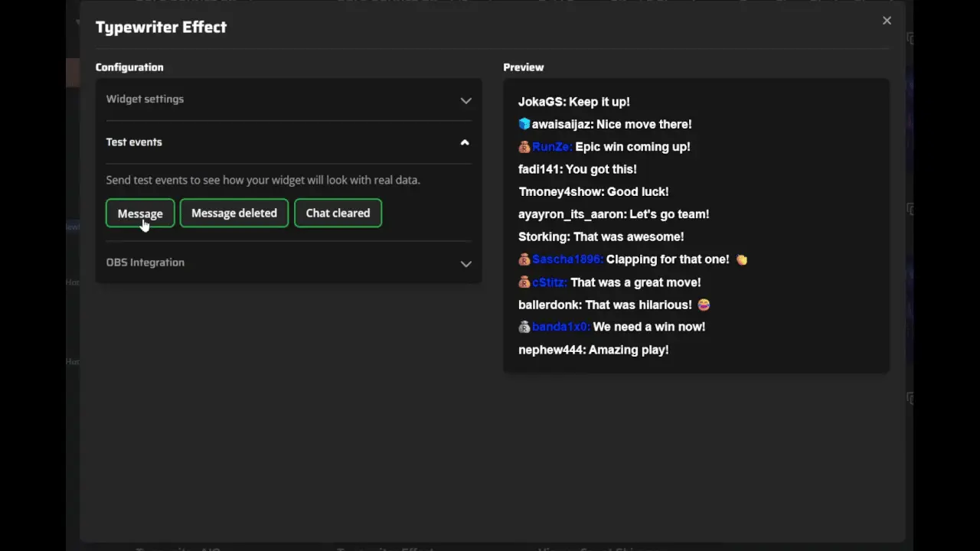Image resolution: width=980 pixels, height=551 pixels.
Task: Click the Chat cleared button
Action: click(338, 213)
